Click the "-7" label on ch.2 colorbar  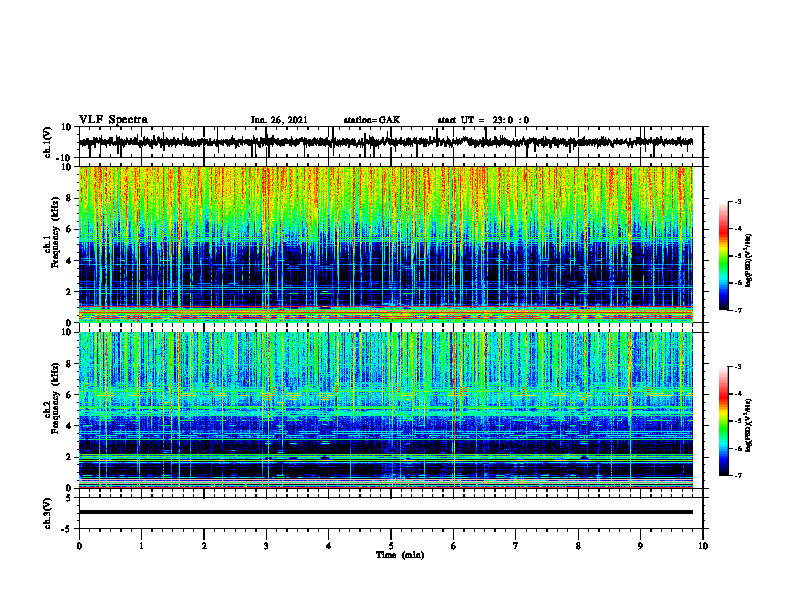[738, 475]
